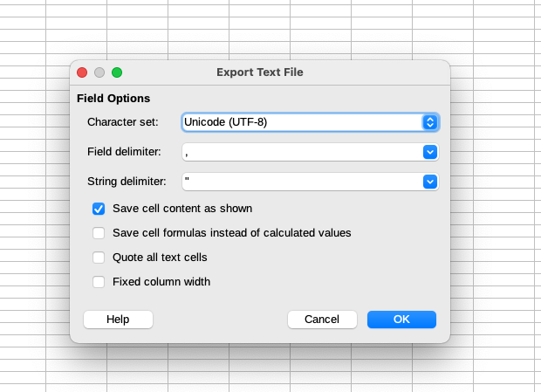Click the Export Text File title bar
Viewport: 541px width, 392px height.
[x=260, y=72]
